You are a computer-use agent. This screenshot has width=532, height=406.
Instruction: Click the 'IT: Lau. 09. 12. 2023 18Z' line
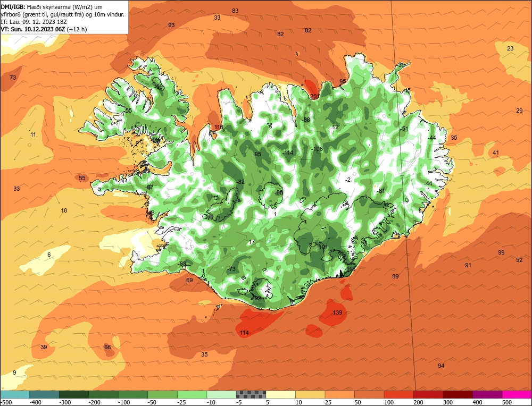[x=34, y=22]
